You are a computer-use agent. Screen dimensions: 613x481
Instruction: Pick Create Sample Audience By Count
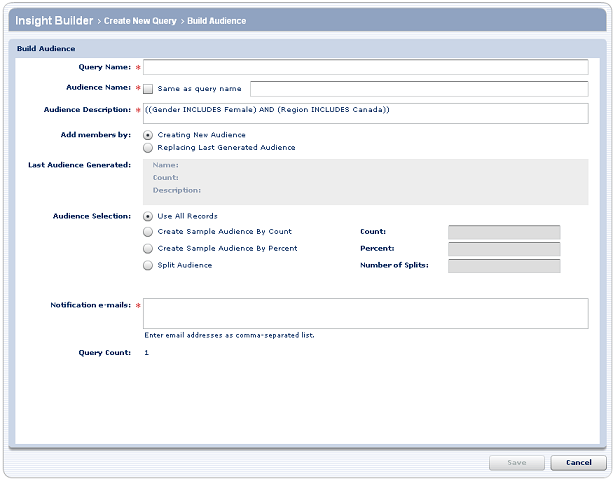[x=149, y=232]
